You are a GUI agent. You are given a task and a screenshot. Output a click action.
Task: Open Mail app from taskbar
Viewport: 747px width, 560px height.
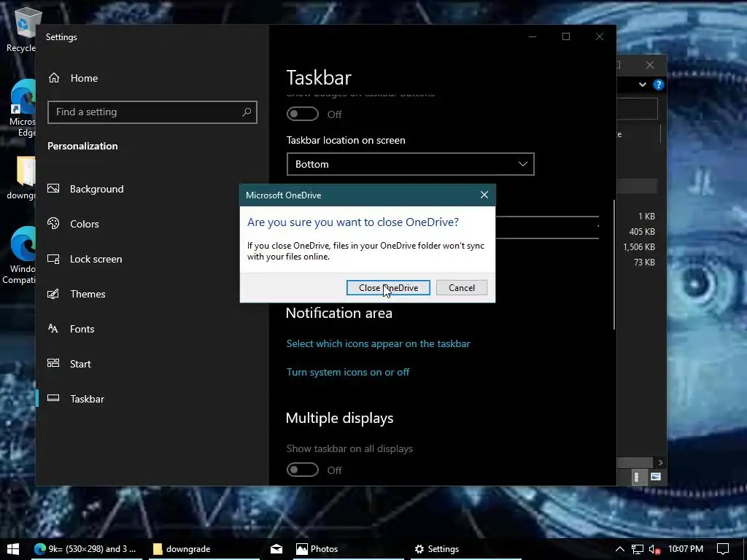pos(276,549)
